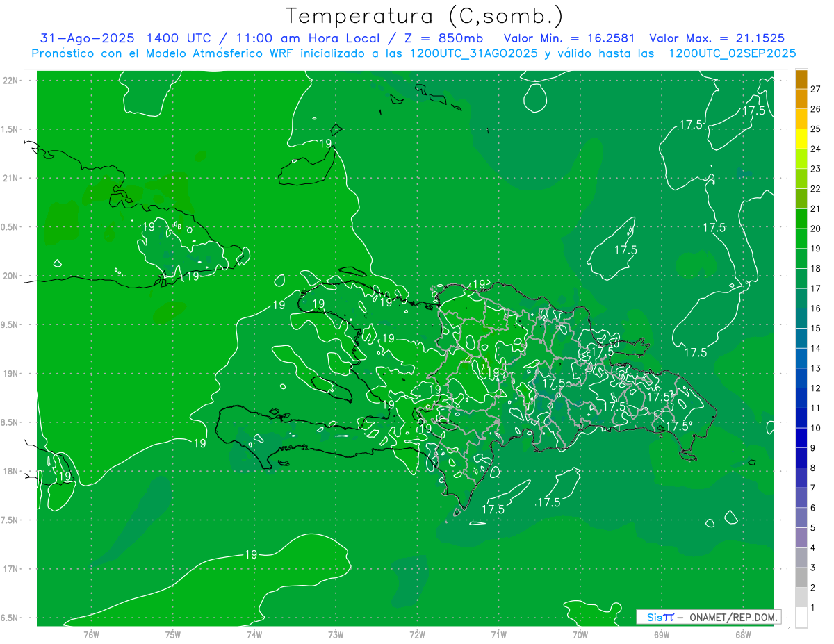834x644 pixels.
Task: Click the '20N' latitude axis label
Action: tap(11, 276)
